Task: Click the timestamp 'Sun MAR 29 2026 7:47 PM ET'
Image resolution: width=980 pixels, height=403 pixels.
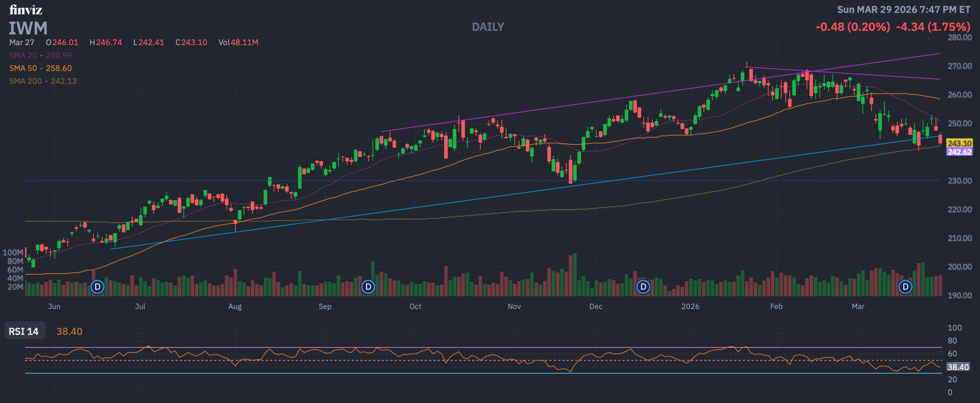Action: (904, 10)
